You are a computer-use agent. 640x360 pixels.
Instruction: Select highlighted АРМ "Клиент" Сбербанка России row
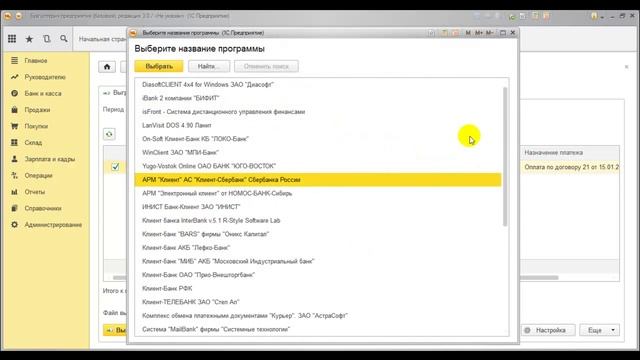tap(318, 180)
